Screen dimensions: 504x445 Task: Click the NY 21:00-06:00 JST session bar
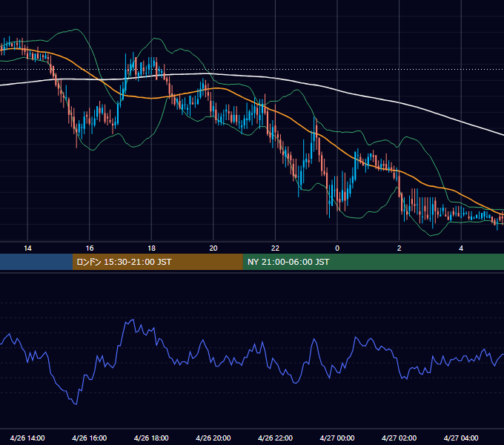pos(373,262)
